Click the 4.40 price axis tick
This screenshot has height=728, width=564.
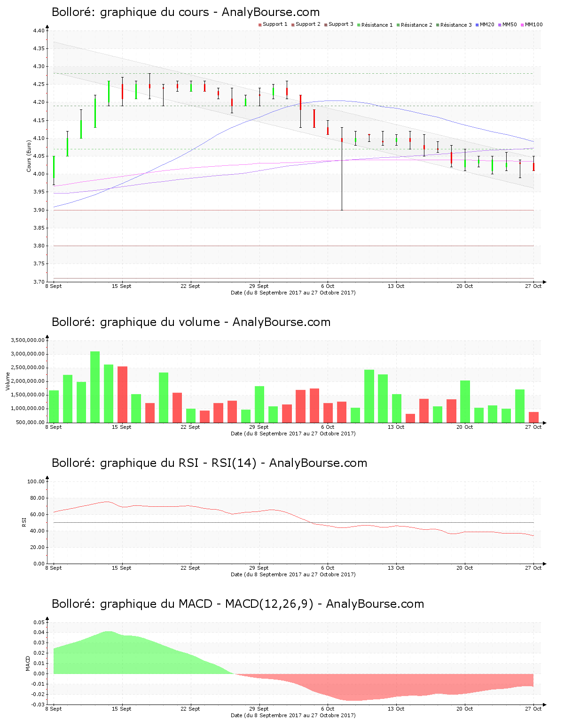point(39,31)
